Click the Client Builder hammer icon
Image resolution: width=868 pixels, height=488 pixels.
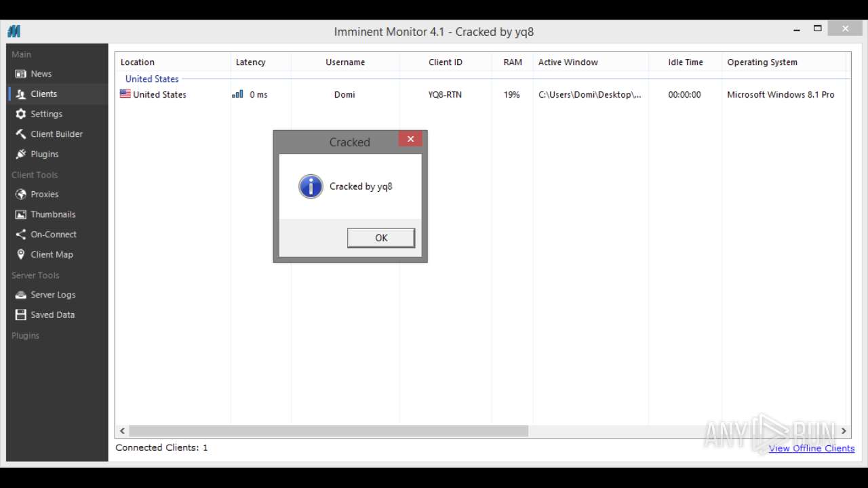(x=20, y=134)
